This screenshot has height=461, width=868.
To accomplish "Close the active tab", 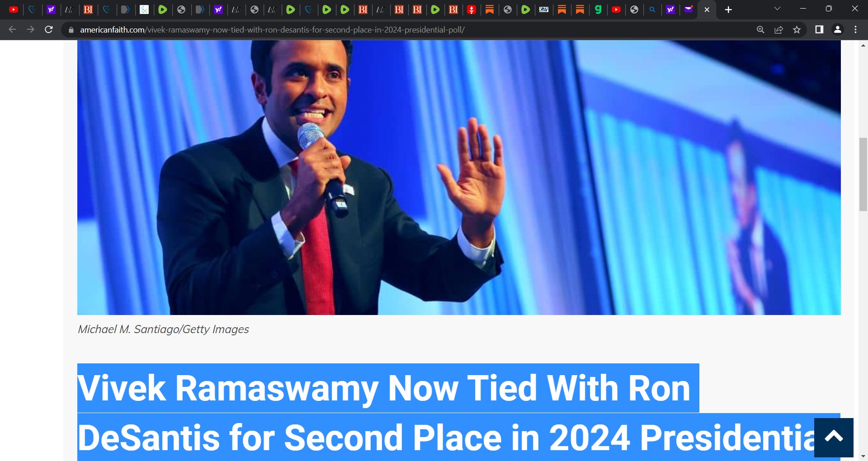I will pos(707,9).
